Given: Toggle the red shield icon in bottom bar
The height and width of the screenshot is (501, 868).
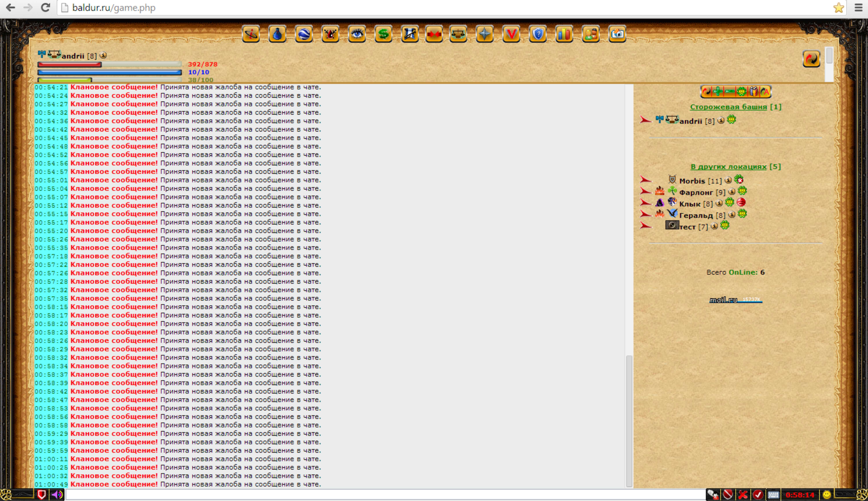Looking at the screenshot, I should pos(42,495).
